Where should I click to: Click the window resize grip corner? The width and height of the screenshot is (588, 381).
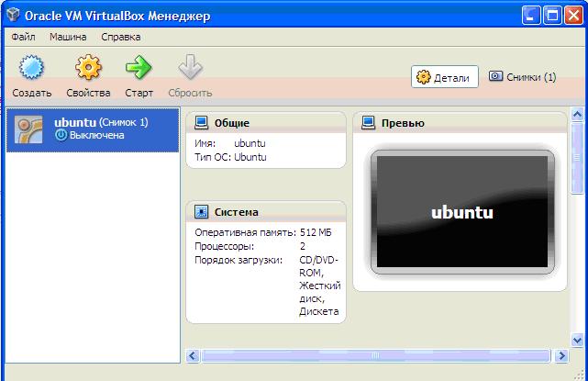(x=580, y=375)
